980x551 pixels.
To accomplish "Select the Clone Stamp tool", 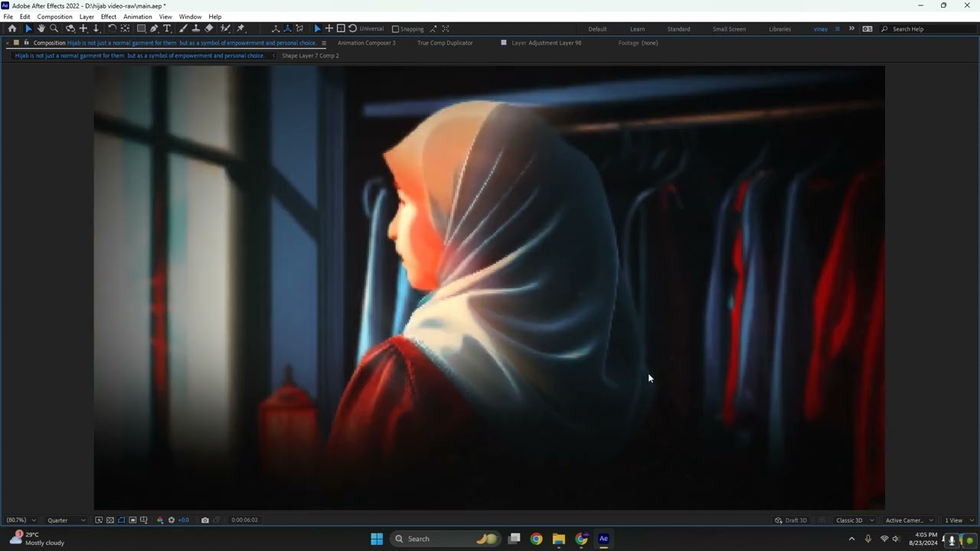I will [196, 29].
